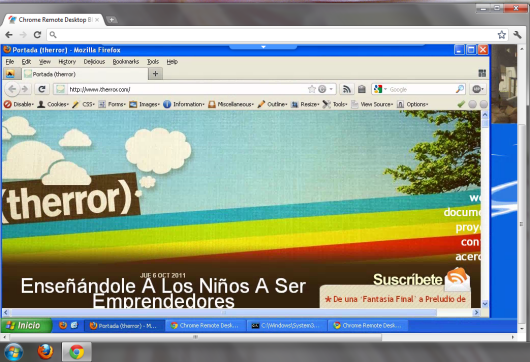This screenshot has width=530, height=362.
Task: Click Chrome's back arrow button
Action: [x=9, y=34]
